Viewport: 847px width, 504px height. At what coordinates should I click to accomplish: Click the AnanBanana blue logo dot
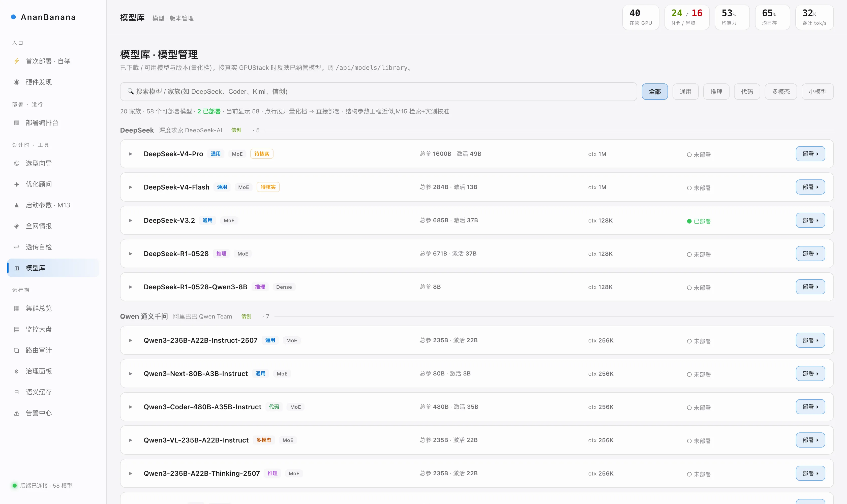click(13, 17)
